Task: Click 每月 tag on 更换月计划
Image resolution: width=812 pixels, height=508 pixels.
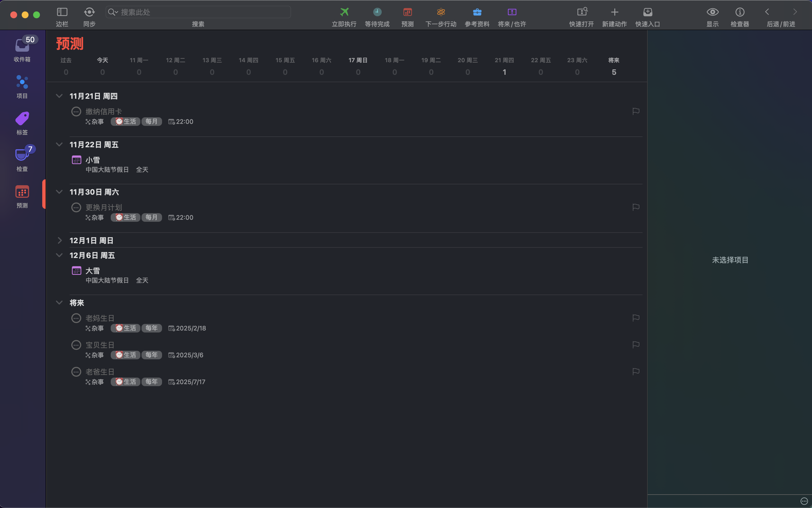Action: (152, 217)
